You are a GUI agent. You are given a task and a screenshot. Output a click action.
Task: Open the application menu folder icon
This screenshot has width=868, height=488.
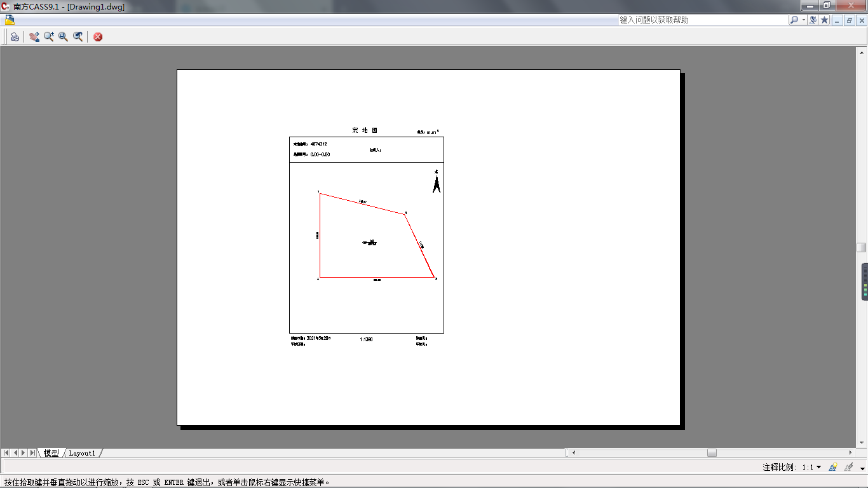[x=10, y=20]
